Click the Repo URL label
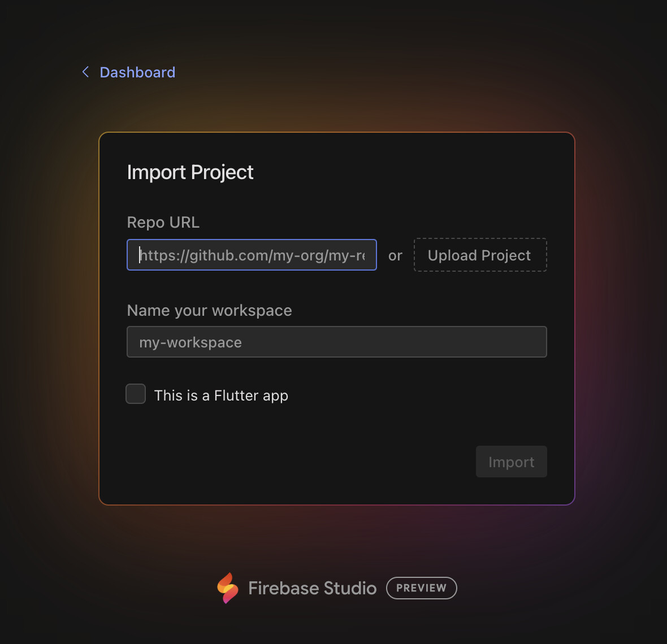Image resolution: width=667 pixels, height=644 pixels. click(163, 223)
